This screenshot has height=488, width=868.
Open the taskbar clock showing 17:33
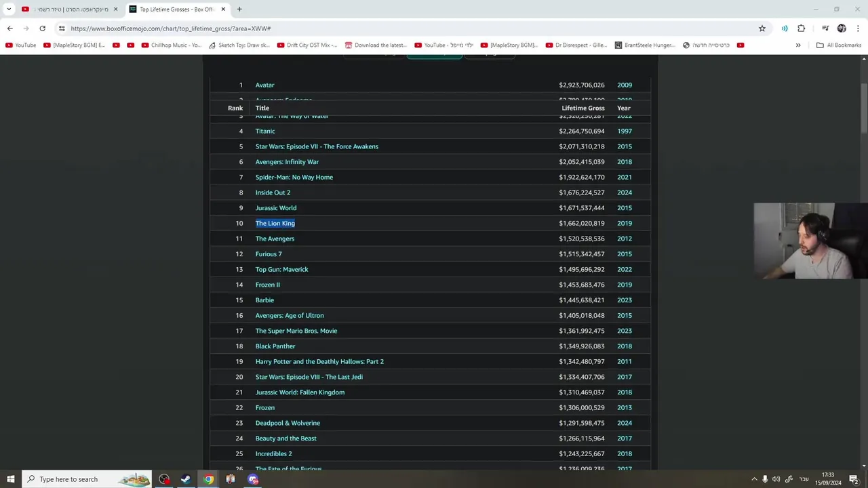pos(828,479)
